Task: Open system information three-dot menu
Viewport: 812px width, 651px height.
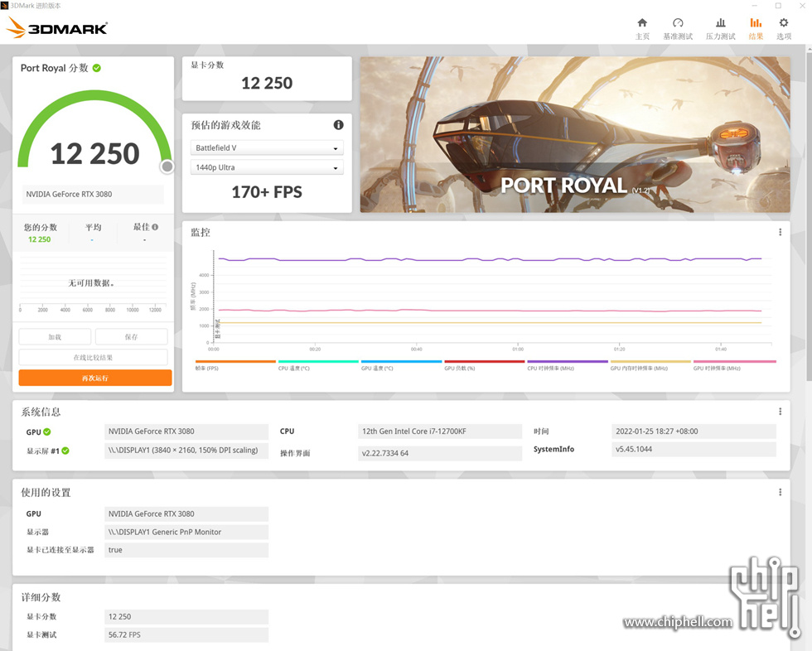Action: [780, 412]
